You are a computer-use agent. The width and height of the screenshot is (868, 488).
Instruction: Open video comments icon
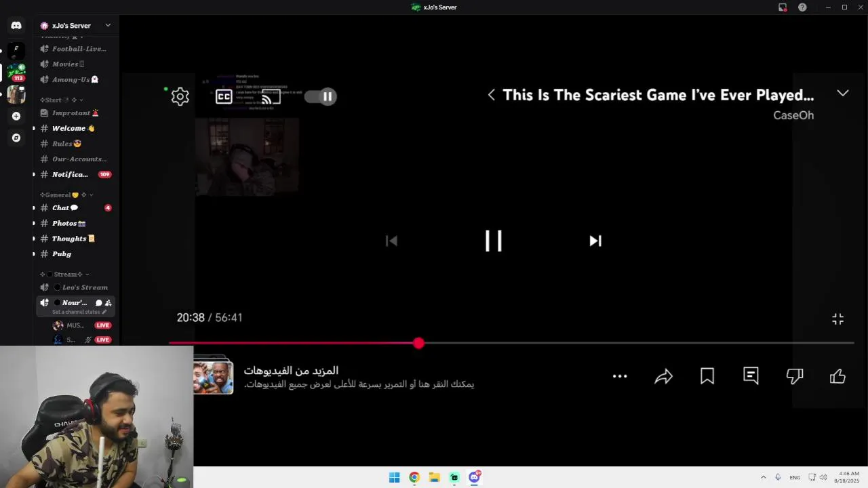751,375
